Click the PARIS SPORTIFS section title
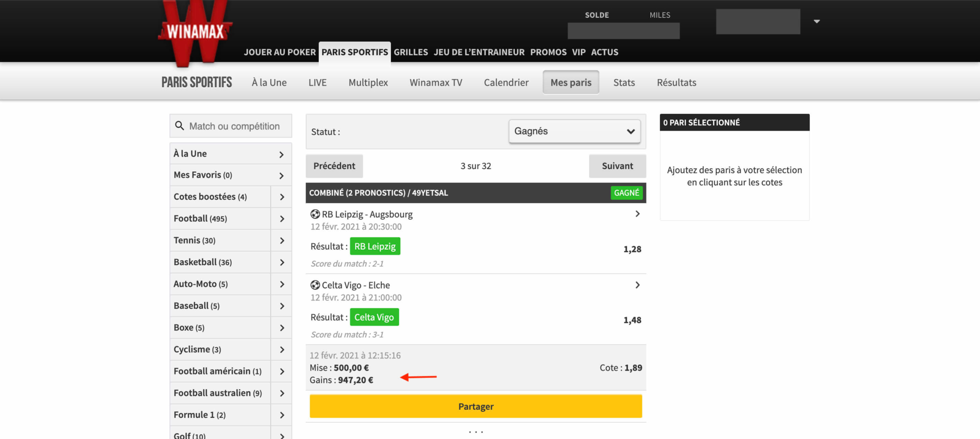The image size is (980, 439). (197, 82)
